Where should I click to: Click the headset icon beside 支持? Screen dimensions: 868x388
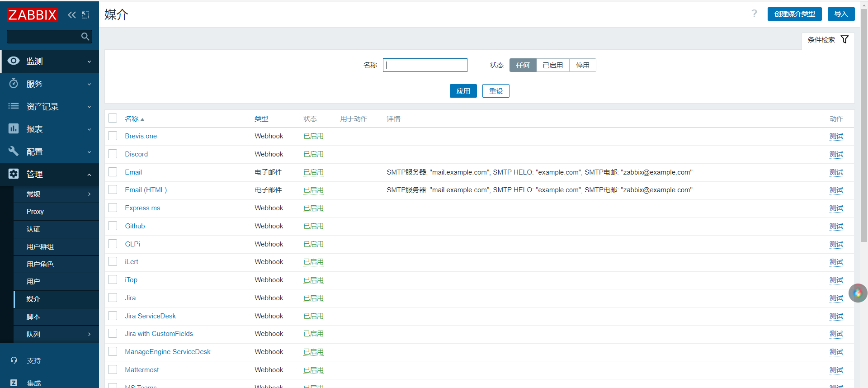14,360
